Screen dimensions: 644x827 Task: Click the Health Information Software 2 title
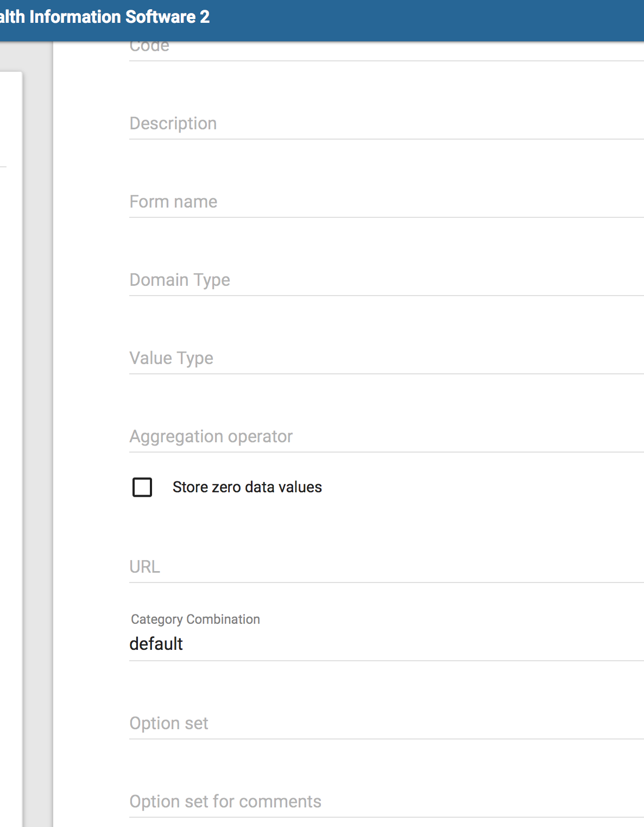(x=104, y=17)
